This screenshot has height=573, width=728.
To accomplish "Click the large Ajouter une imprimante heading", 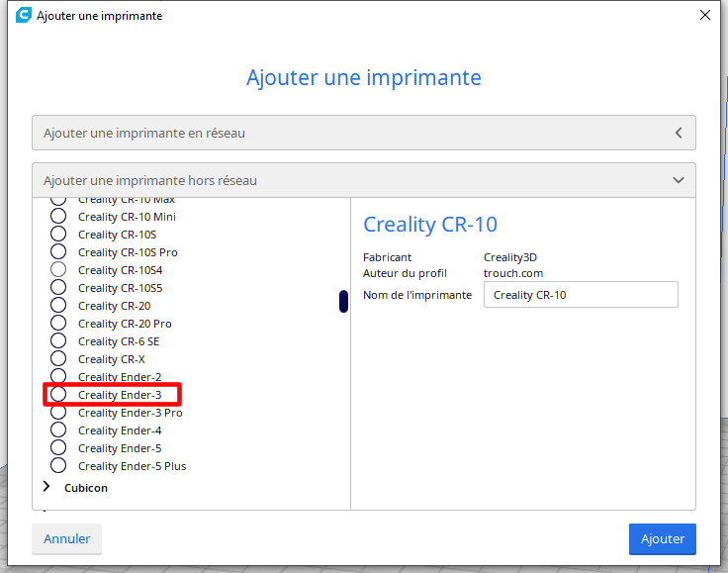I will (x=364, y=77).
